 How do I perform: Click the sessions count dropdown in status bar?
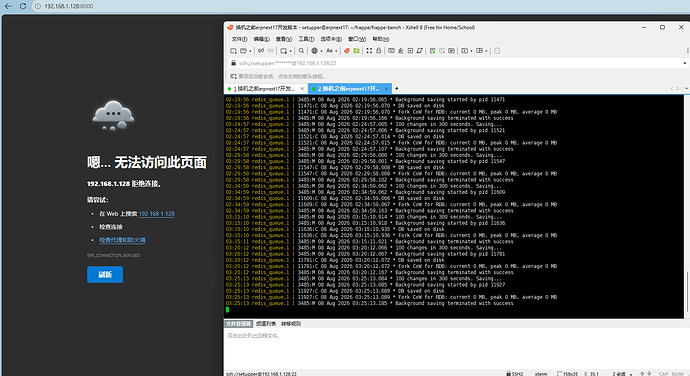[x=622, y=374]
